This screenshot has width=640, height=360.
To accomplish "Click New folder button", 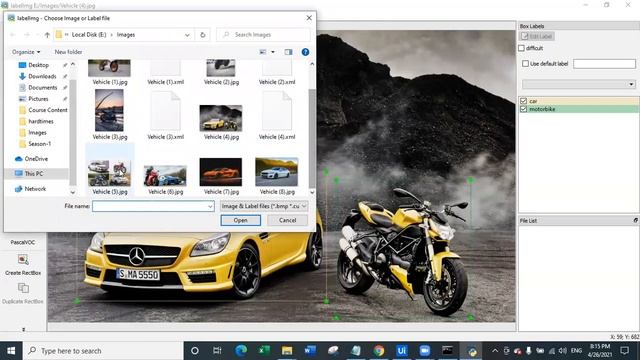I will pyautogui.click(x=68, y=52).
